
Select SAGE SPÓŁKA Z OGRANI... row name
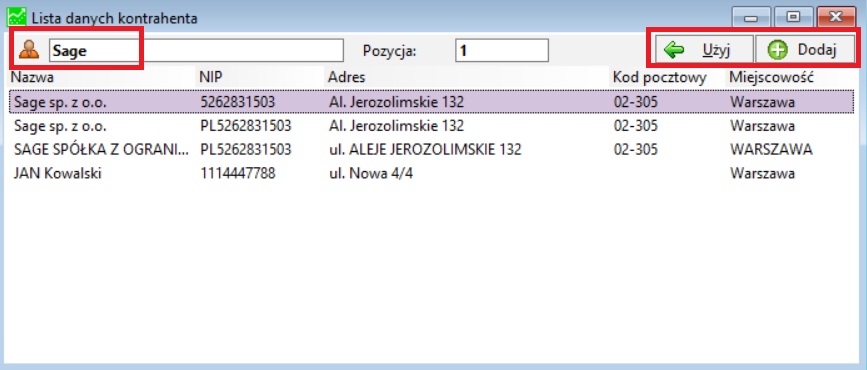101,149
